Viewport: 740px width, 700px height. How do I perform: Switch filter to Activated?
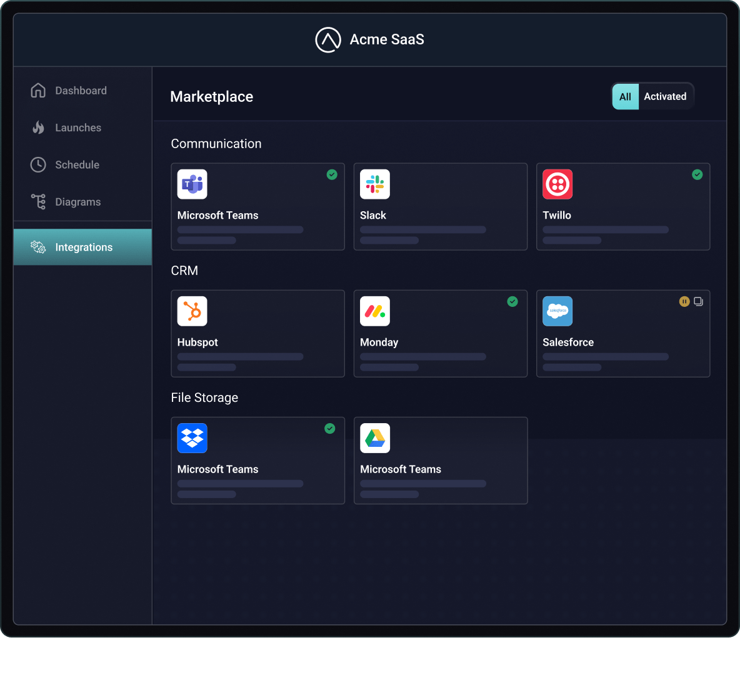[665, 96]
